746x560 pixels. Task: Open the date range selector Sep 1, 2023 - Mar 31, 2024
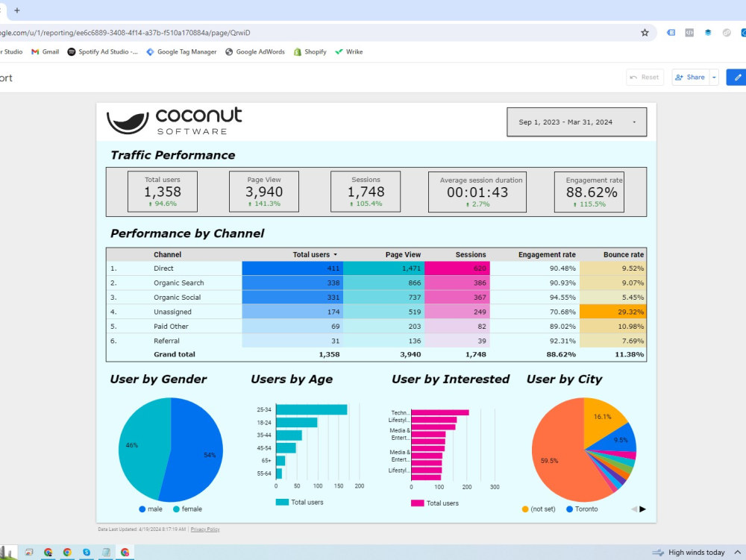click(x=577, y=122)
